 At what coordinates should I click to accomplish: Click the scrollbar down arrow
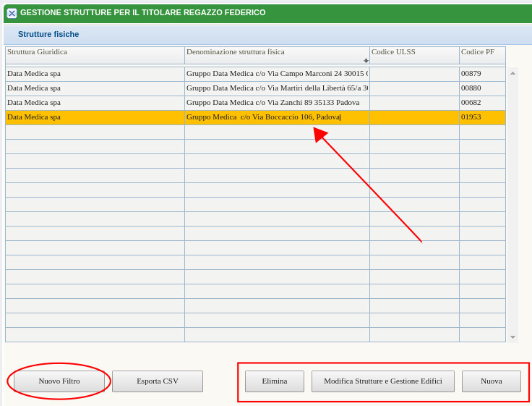point(512,337)
